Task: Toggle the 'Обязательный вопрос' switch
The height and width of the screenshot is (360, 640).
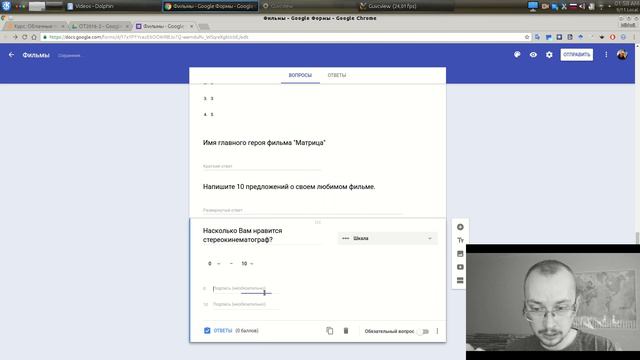Action: point(424,331)
